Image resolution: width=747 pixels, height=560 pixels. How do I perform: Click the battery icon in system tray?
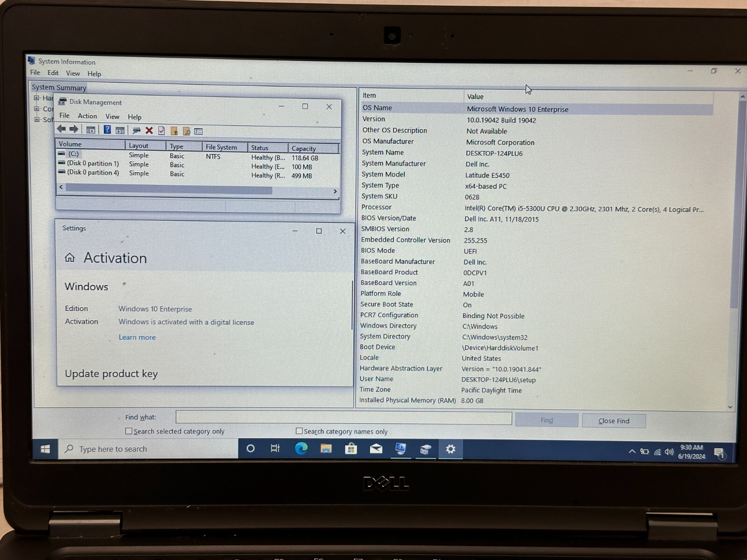(645, 451)
